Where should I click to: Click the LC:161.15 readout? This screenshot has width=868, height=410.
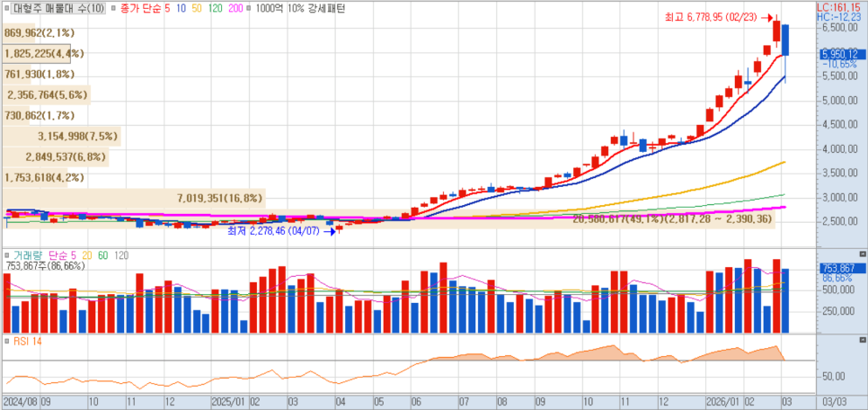pyautogui.click(x=837, y=8)
